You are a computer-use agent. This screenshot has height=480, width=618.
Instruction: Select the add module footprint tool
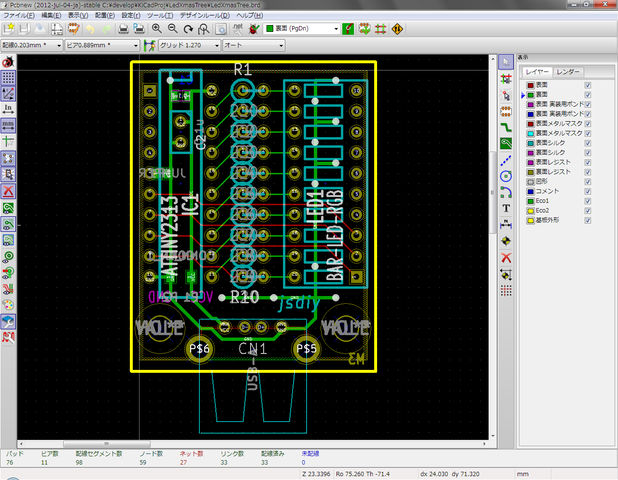pyautogui.click(x=506, y=111)
